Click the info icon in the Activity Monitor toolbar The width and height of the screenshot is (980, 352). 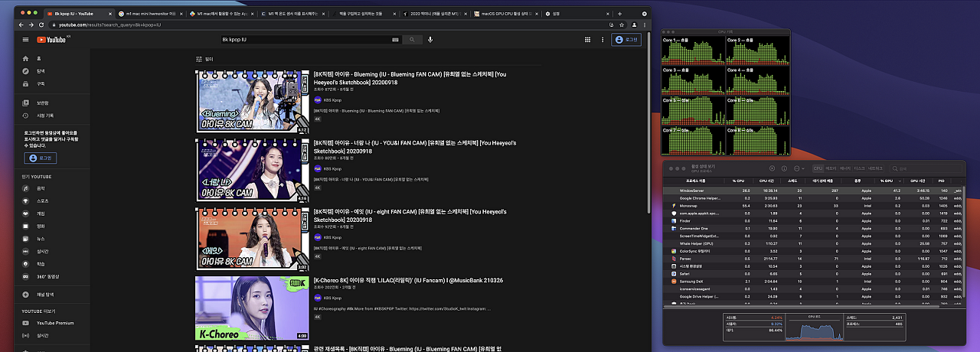(784, 168)
